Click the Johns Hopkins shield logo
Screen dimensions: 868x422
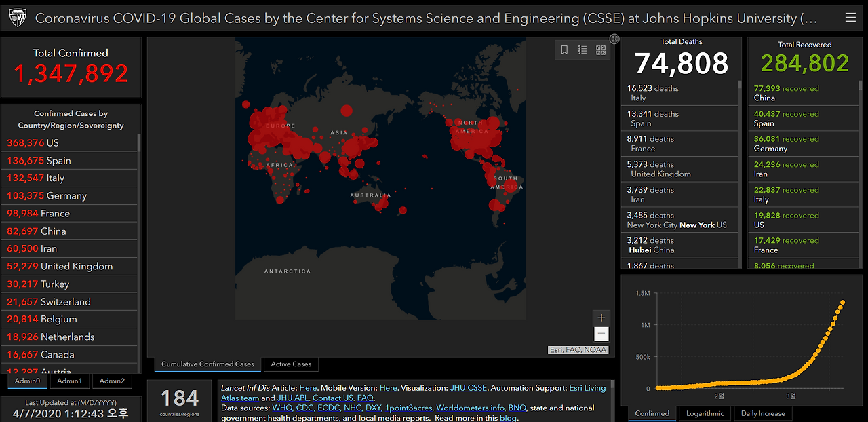pos(18,18)
